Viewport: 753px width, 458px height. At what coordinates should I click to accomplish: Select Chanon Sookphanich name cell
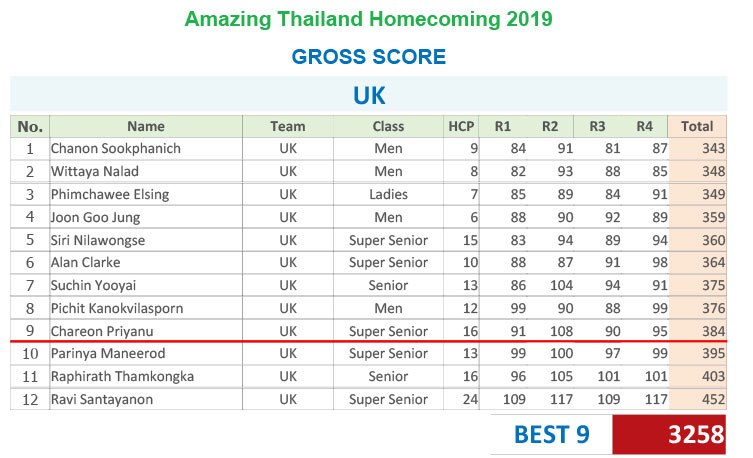coord(146,149)
